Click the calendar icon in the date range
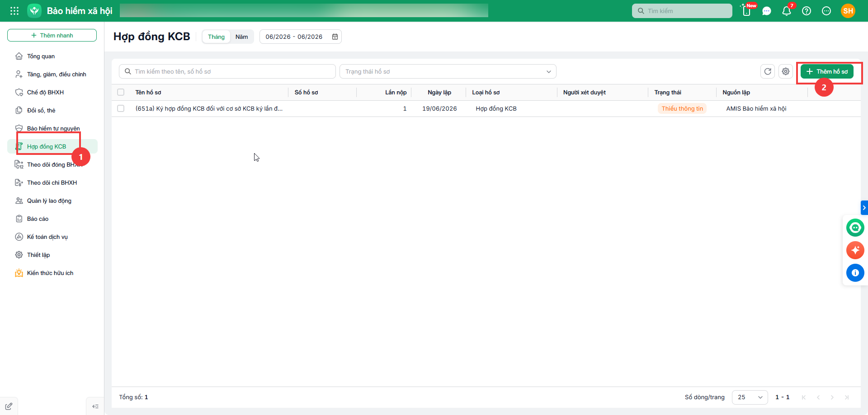The height and width of the screenshot is (415, 868). 335,37
